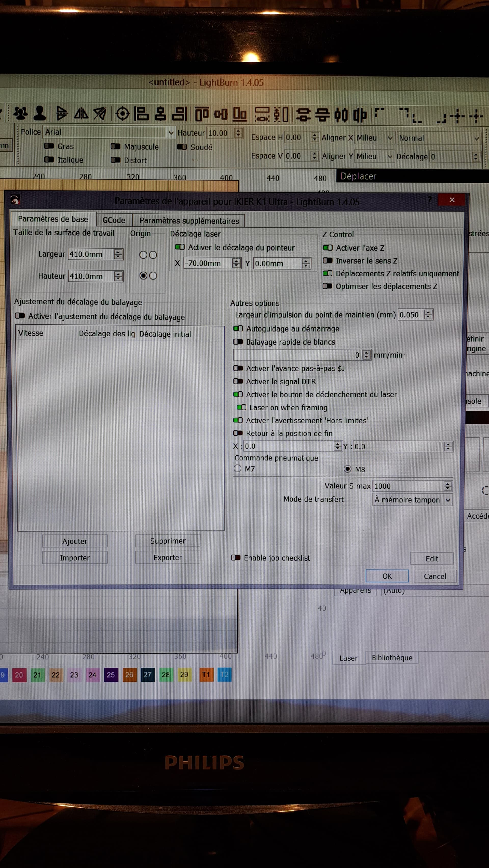Click the help question mark in dialog

click(x=429, y=199)
